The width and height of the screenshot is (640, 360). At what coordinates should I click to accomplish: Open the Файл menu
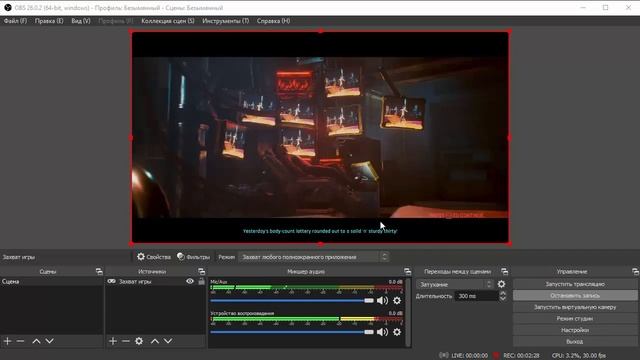(x=15, y=21)
